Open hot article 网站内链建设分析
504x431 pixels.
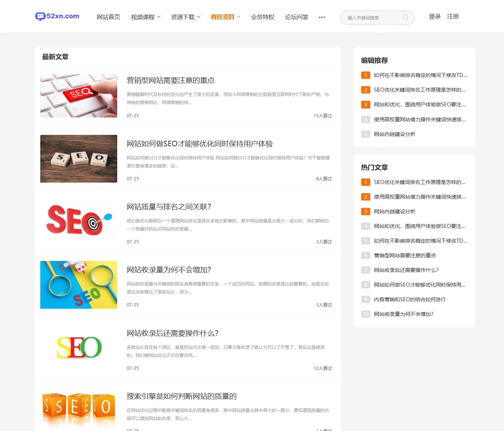[x=396, y=211]
